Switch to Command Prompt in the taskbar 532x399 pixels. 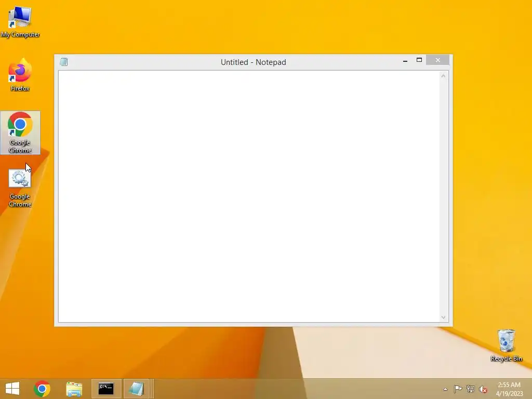coord(106,389)
